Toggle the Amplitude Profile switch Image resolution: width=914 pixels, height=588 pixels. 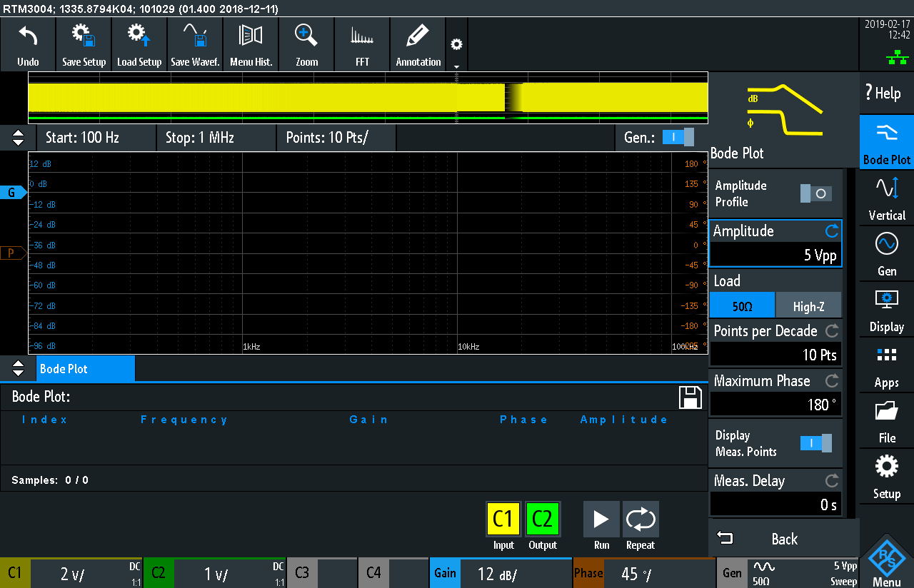click(816, 193)
